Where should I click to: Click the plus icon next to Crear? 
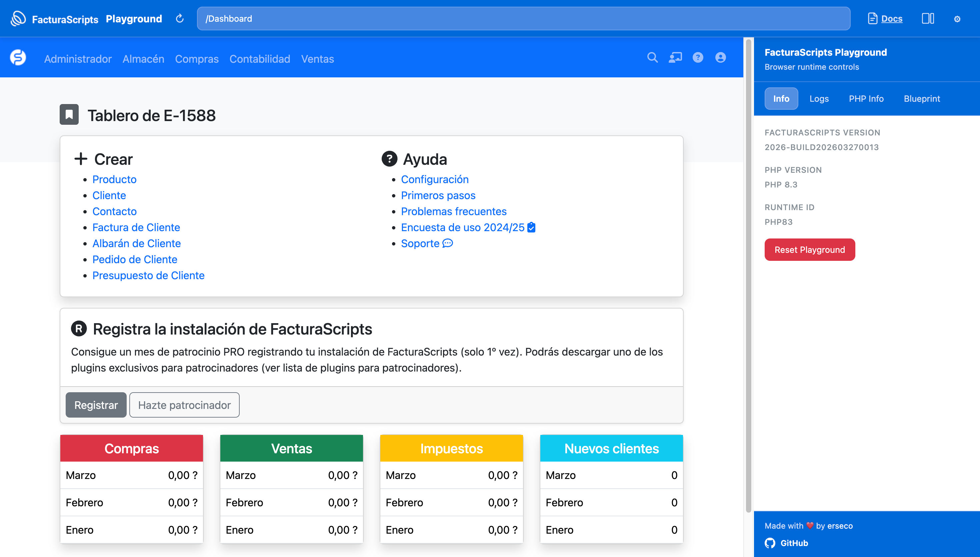tap(81, 159)
